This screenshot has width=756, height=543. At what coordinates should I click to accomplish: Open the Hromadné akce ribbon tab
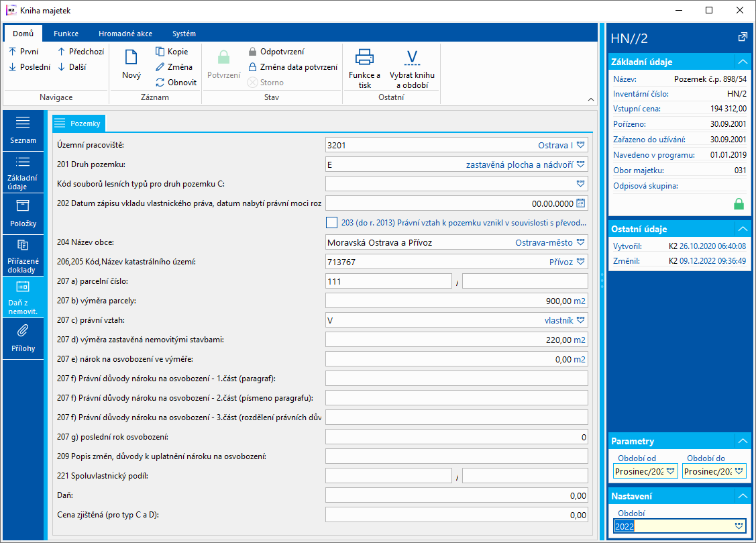tap(125, 34)
